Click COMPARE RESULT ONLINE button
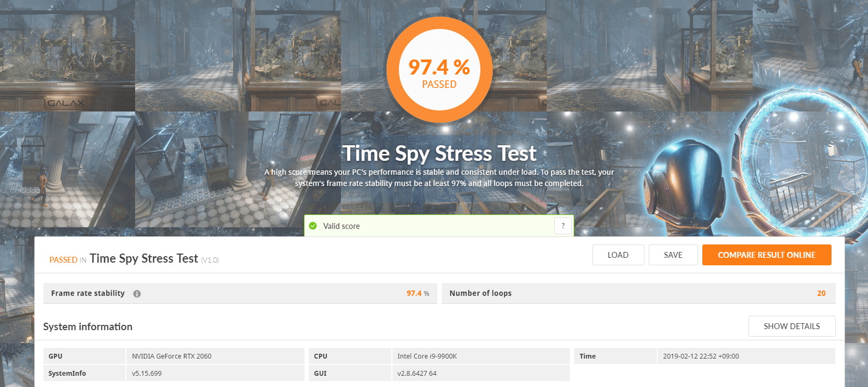Viewport: 868px width, 387px height. (x=767, y=255)
